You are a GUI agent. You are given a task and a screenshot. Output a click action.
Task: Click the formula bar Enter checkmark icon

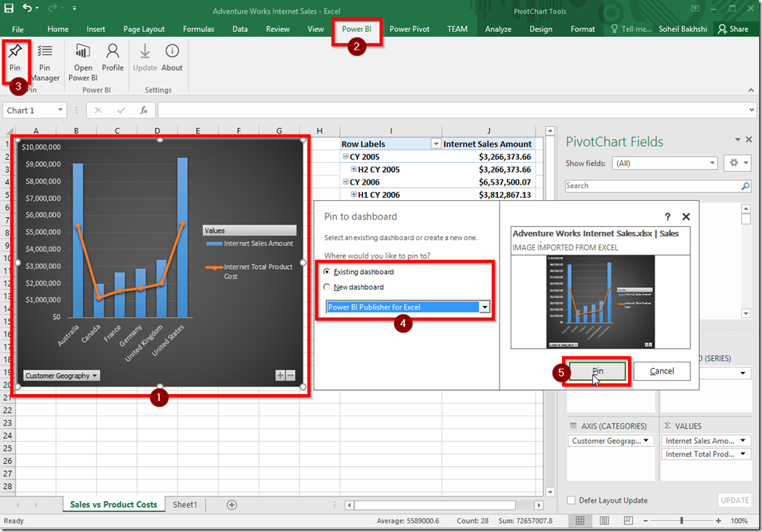tap(121, 110)
